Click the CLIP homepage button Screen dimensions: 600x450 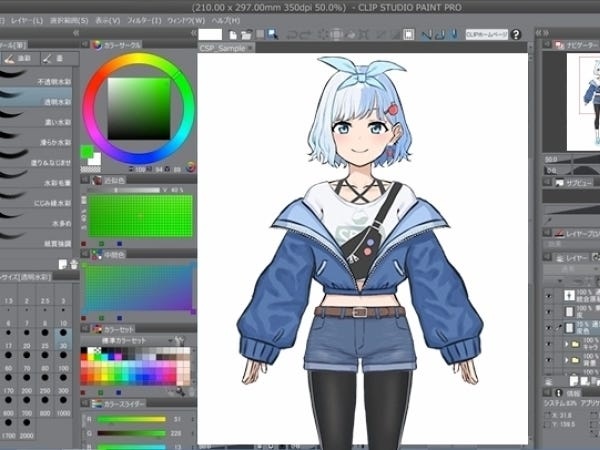tap(486, 35)
